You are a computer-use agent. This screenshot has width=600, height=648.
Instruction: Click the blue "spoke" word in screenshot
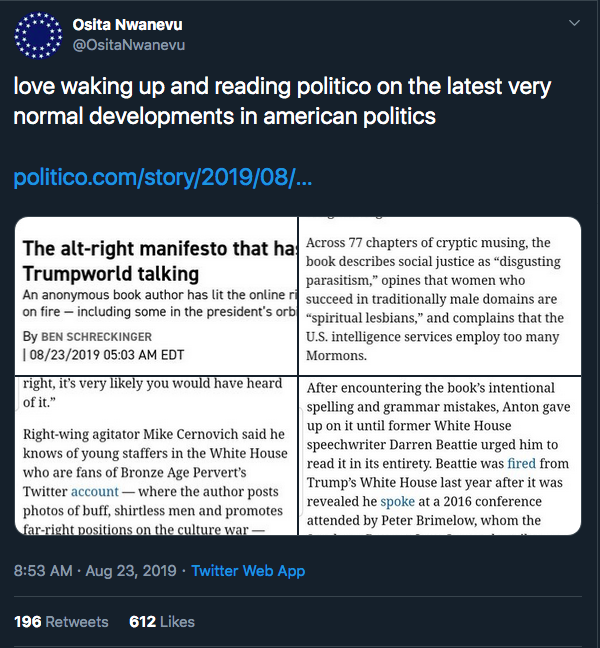397,501
